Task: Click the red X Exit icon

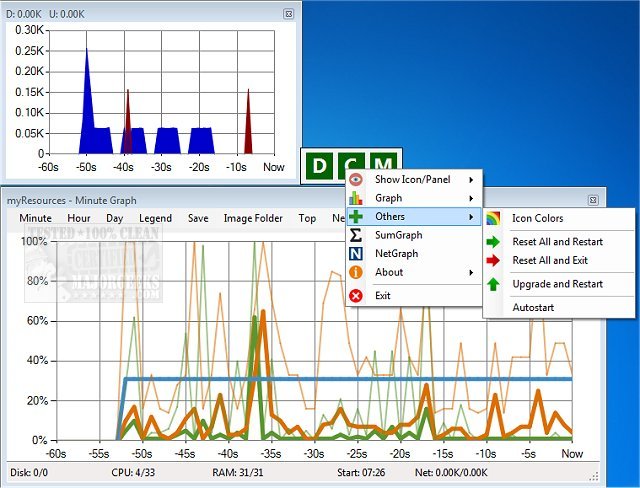Action: point(356,295)
